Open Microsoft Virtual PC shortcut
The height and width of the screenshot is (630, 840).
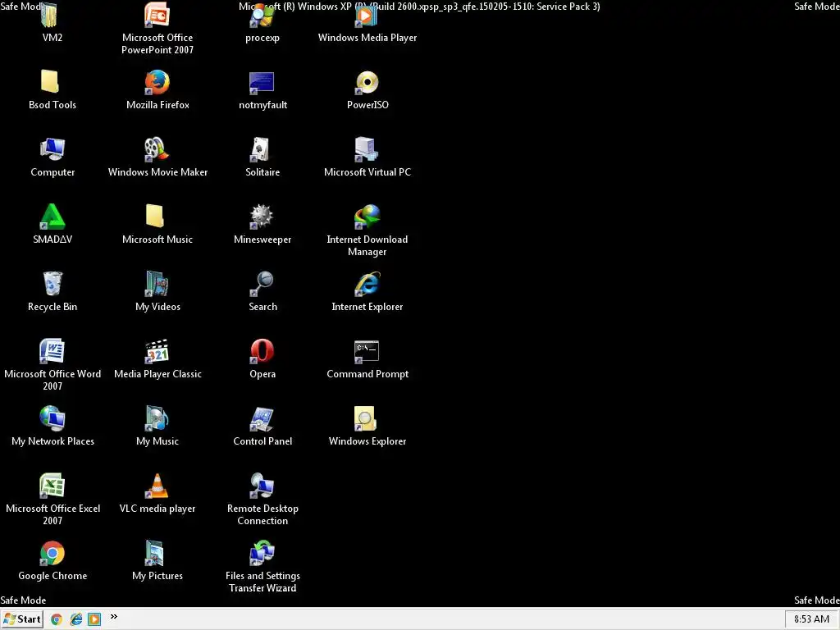[x=367, y=149]
